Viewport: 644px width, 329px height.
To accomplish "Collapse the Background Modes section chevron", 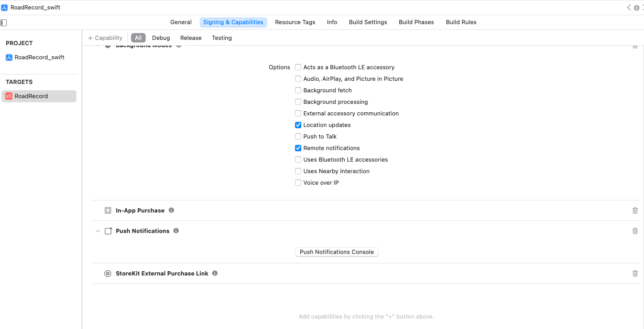I will 97,46.
